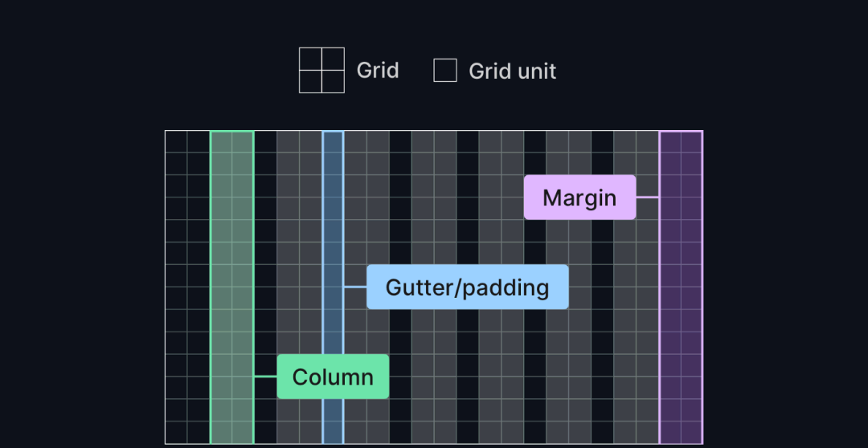This screenshot has height=448, width=868.
Task: Click the four-square Grid legend icon
Action: tap(321, 70)
